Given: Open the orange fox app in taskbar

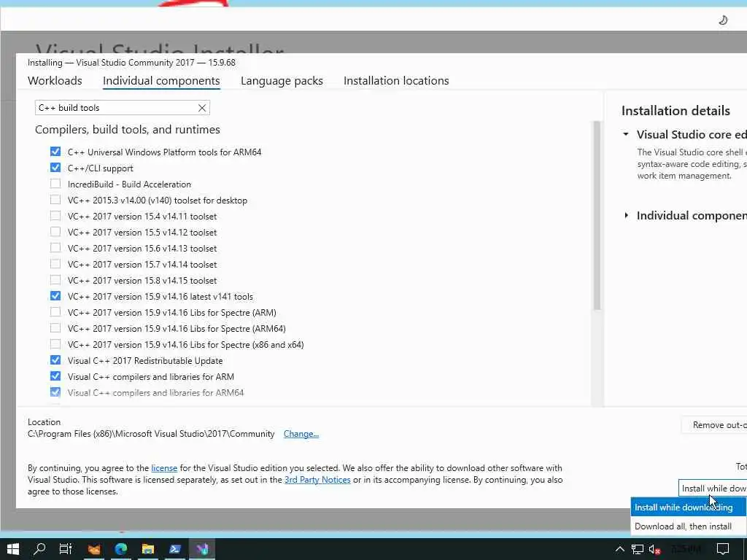Looking at the screenshot, I should [x=94, y=549].
